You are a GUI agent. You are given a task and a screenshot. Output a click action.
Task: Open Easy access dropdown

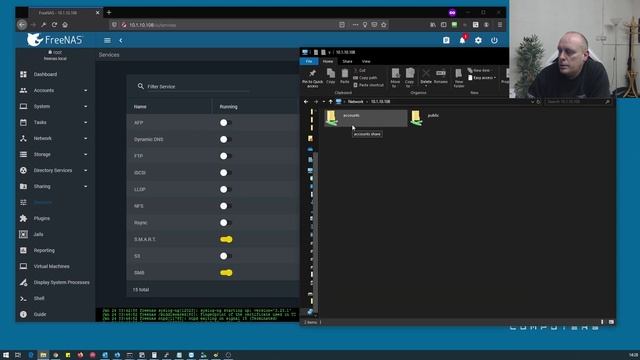click(x=482, y=78)
